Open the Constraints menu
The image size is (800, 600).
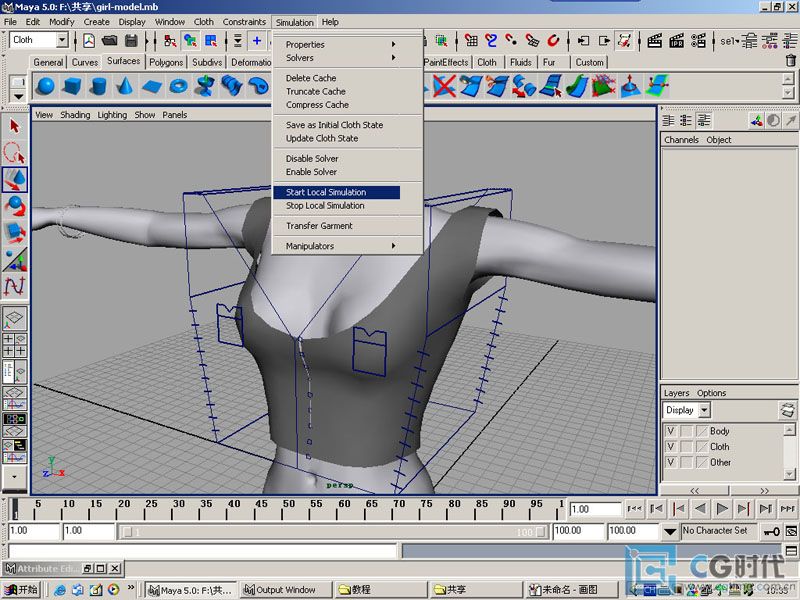(244, 22)
